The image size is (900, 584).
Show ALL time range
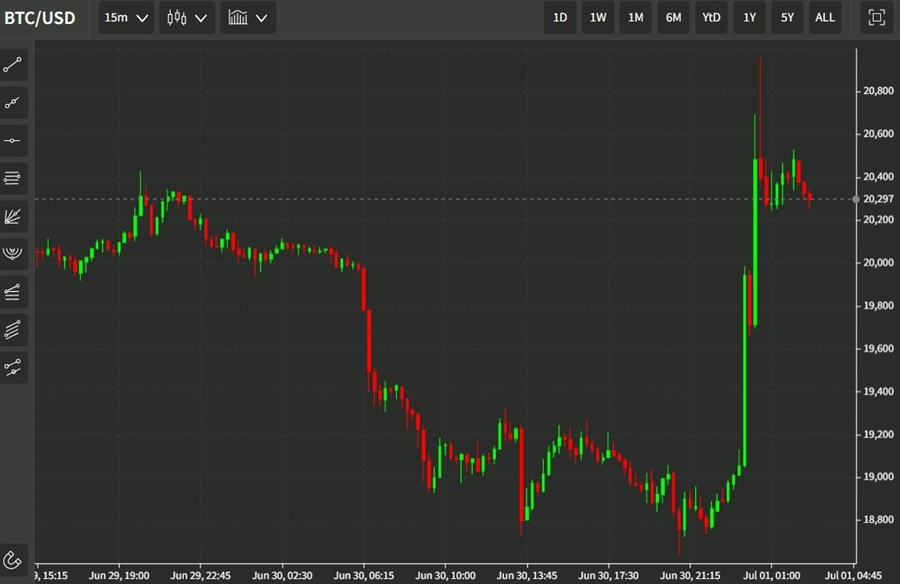(825, 17)
